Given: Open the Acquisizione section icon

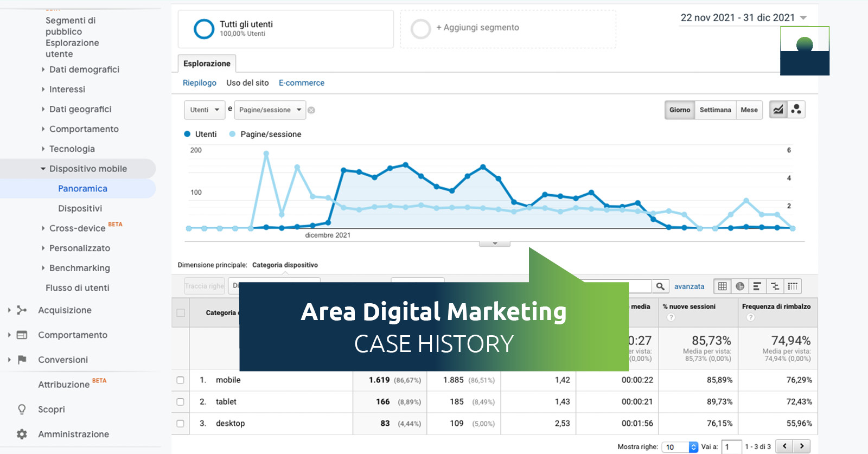Looking at the screenshot, I should click(22, 310).
